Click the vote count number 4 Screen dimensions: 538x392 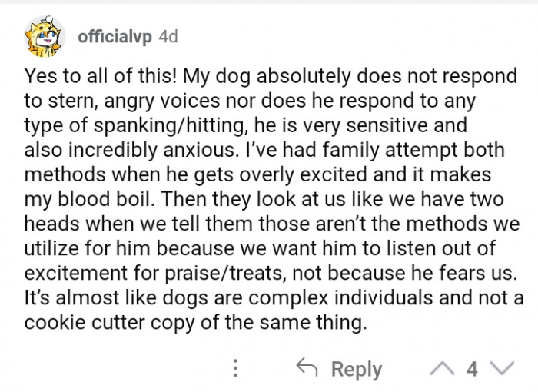473,367
